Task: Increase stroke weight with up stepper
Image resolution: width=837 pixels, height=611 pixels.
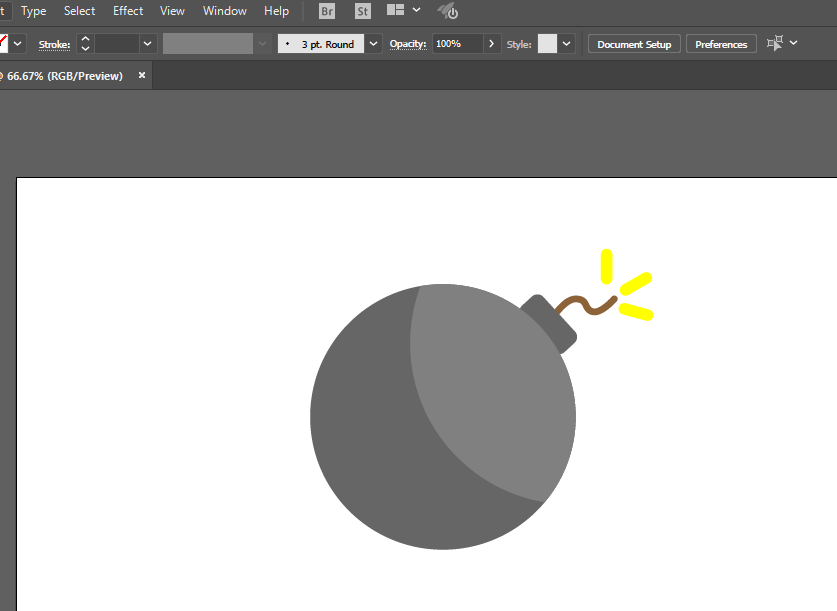Action: (85, 38)
